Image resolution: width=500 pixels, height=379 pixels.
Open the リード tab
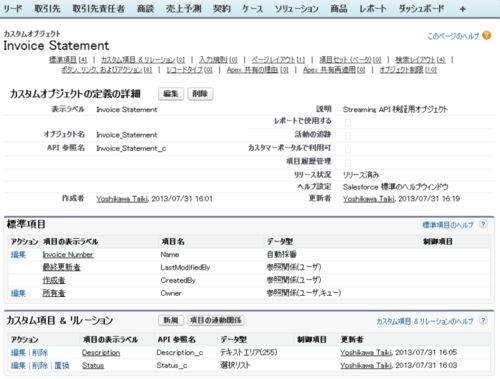(x=12, y=9)
